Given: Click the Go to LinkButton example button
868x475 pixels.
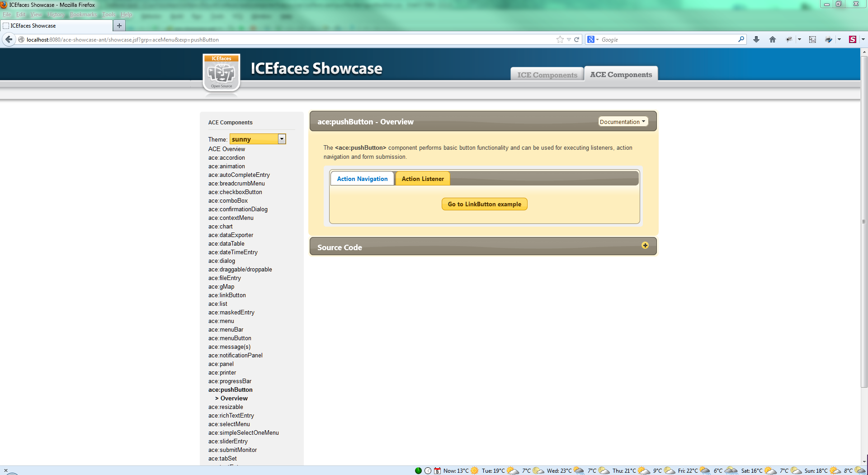Looking at the screenshot, I should tap(484, 204).
